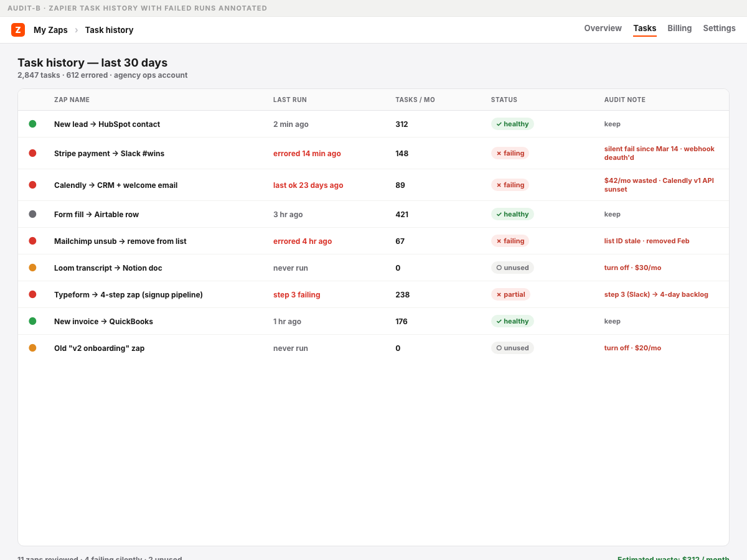Open "Stripe payment → Slack #wins" zap
This screenshot has height=560, width=747.
point(109,153)
